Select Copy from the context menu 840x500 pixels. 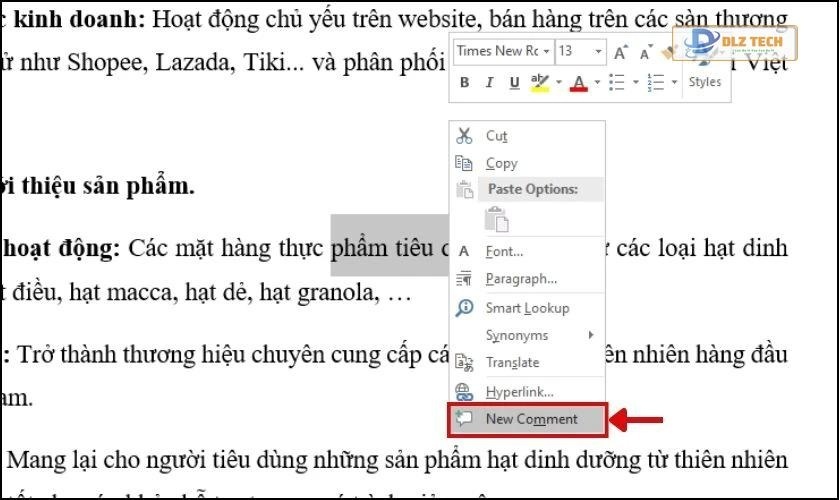coord(501,163)
